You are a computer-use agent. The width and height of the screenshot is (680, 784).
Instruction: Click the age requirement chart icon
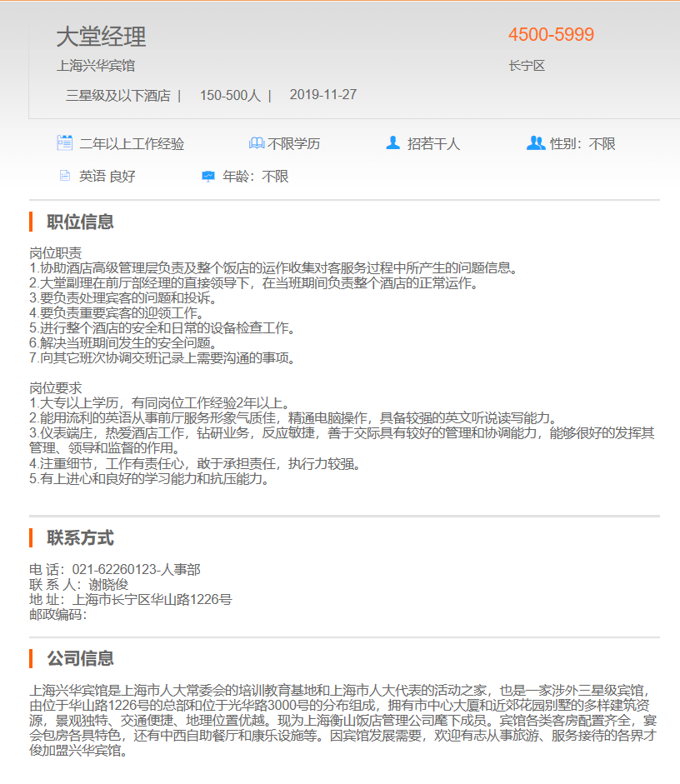(208, 177)
